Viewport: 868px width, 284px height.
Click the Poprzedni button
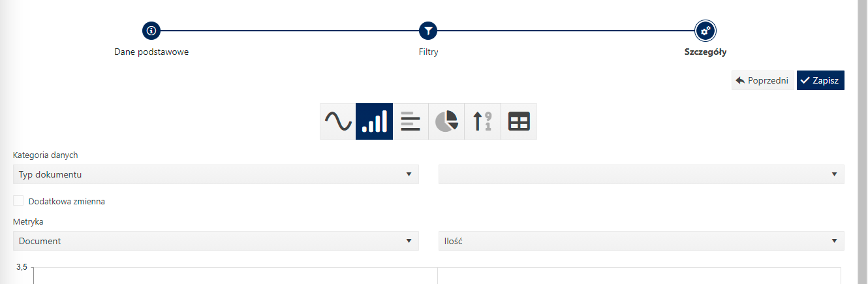click(763, 80)
